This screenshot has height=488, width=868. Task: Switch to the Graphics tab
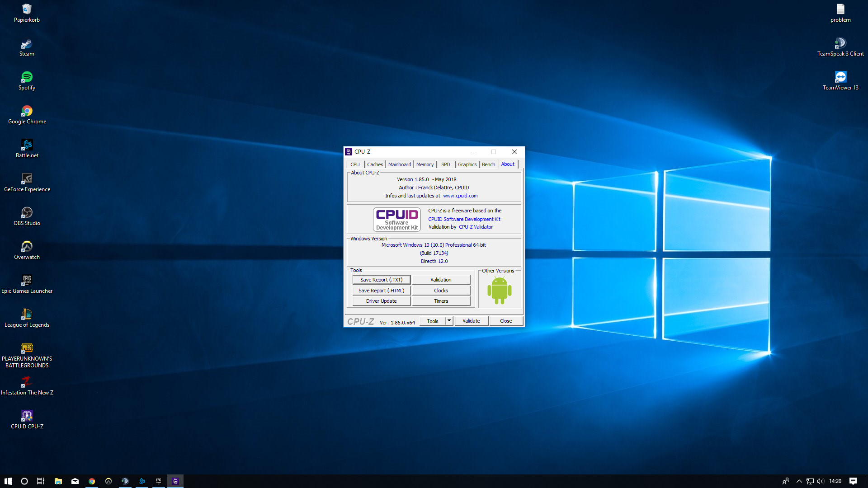(467, 164)
